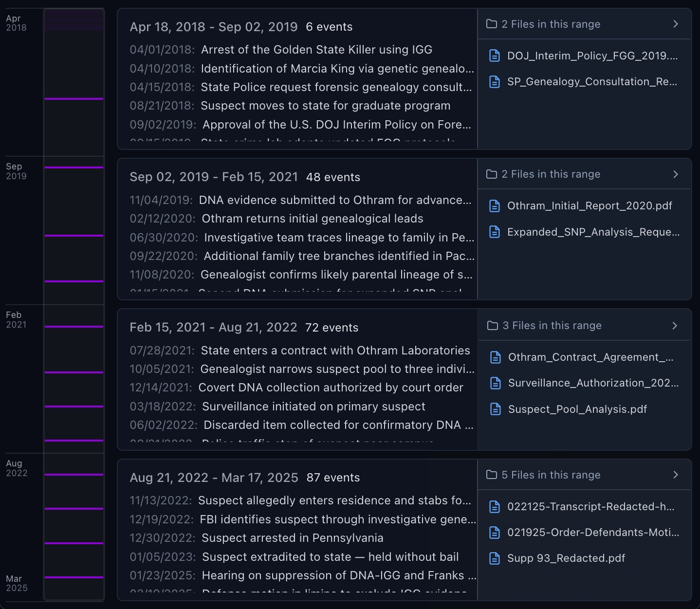Click the 'Suspect arrested in Pennsylvania' event entry
This screenshot has width=700, height=609.
(293, 538)
